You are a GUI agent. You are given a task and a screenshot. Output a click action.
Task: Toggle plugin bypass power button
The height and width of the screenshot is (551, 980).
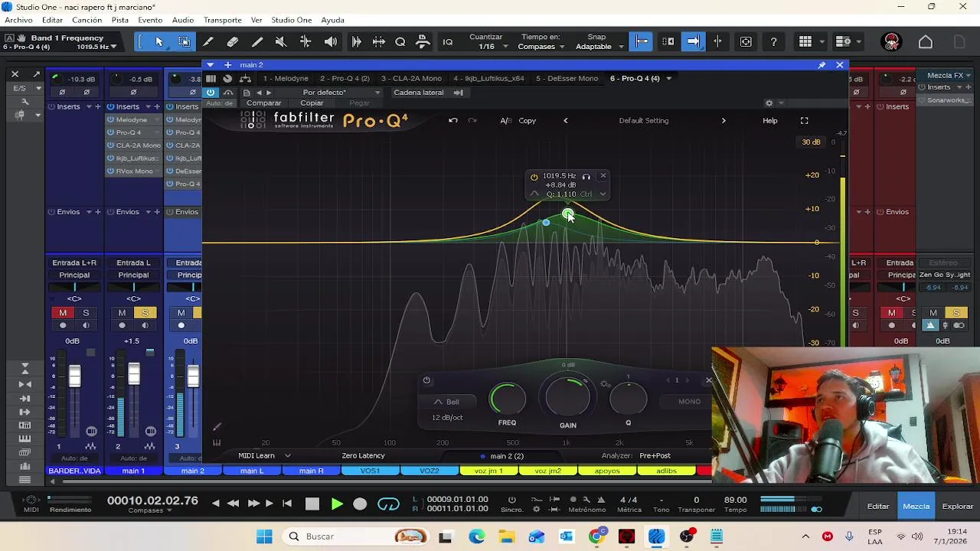(211, 93)
